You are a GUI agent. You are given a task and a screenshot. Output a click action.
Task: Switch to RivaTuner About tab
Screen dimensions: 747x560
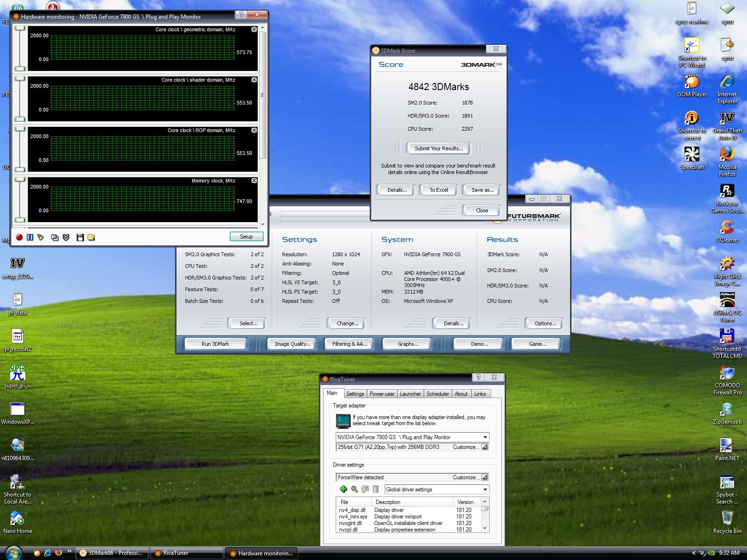coord(461,394)
